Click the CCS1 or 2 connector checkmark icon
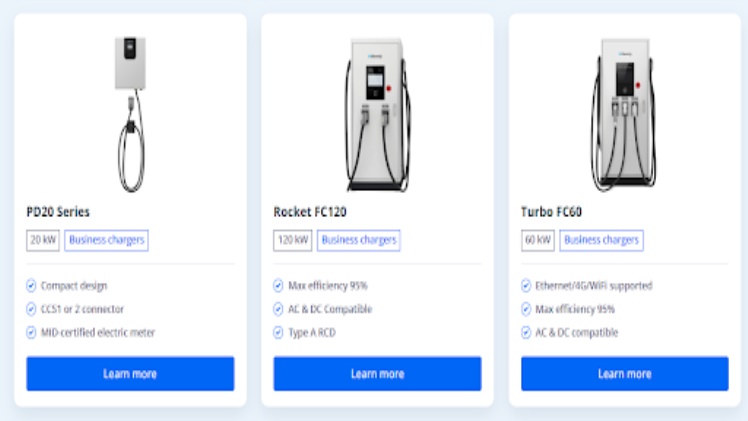This screenshot has width=748, height=421. coord(31,309)
